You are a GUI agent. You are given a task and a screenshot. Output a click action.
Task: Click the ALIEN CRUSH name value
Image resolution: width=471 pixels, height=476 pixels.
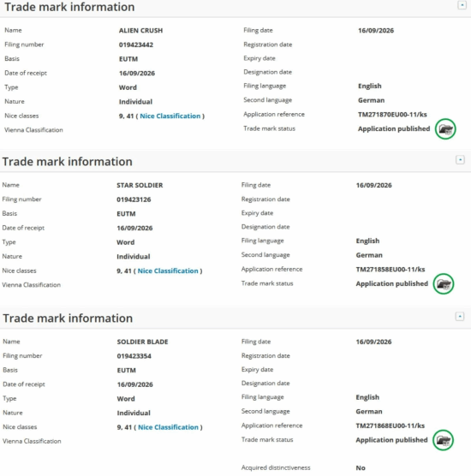coord(140,30)
